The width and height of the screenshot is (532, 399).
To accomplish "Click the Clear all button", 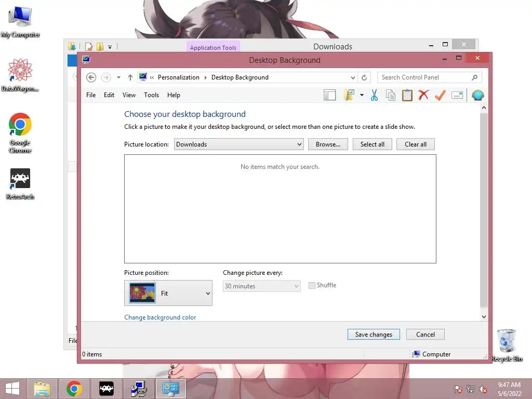I will [x=415, y=144].
